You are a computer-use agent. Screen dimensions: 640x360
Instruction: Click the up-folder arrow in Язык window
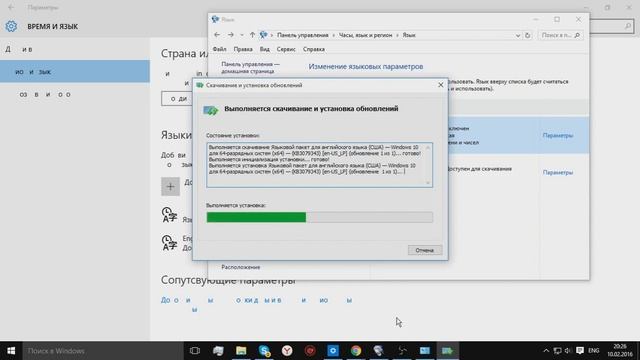(252, 35)
